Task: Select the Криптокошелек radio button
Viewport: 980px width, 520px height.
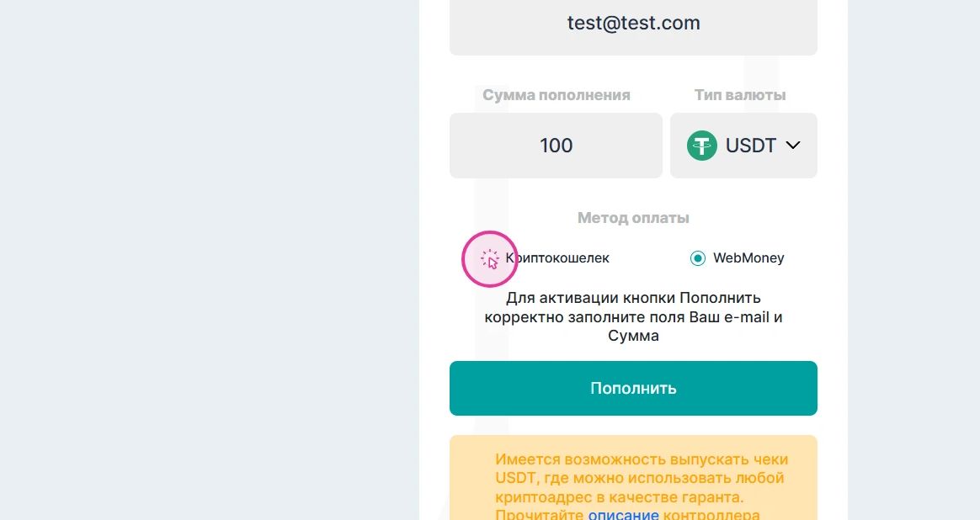Action: 490,258
